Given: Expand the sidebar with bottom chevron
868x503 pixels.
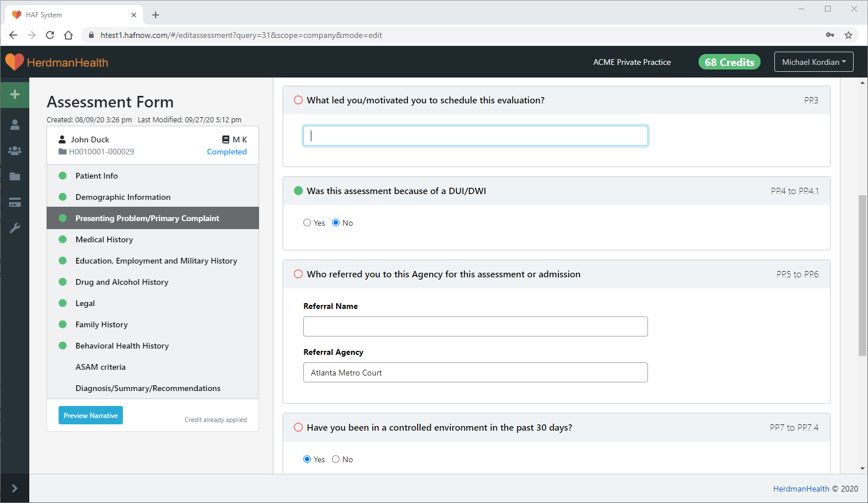Looking at the screenshot, I should (x=15, y=488).
